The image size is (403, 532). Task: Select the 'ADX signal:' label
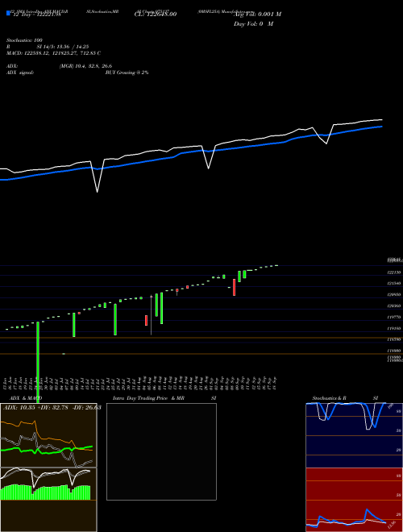20,73
